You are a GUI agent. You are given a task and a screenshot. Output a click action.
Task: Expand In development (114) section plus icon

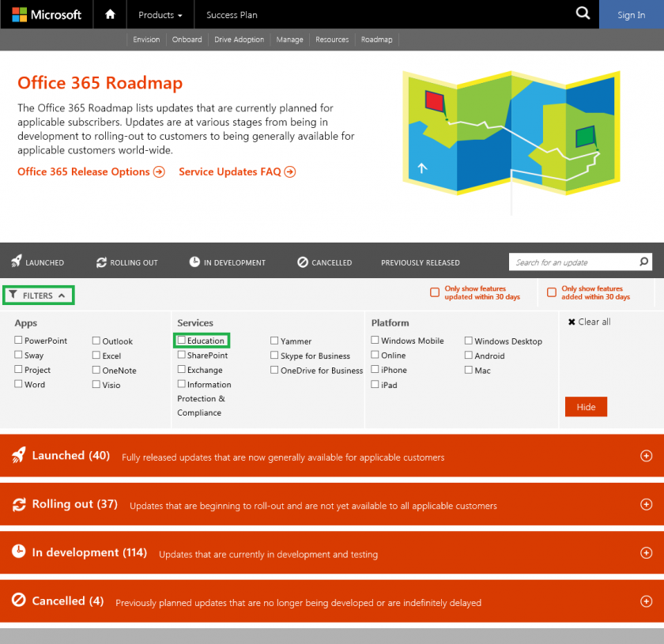pos(647,552)
